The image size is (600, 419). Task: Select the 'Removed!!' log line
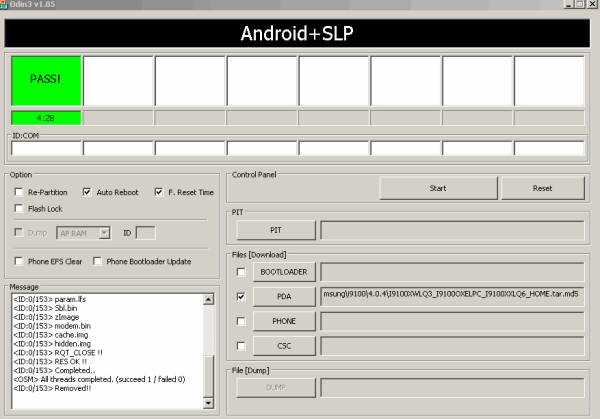52,388
